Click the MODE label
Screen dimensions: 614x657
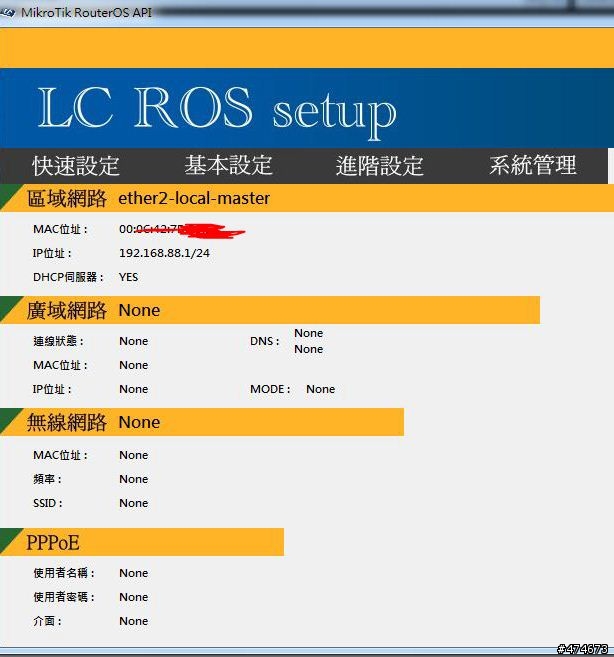270,389
